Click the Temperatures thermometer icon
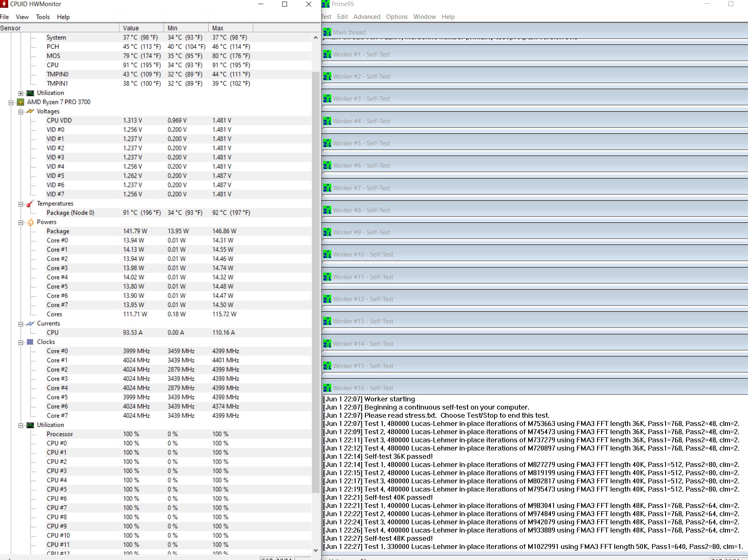748x560 pixels. pyautogui.click(x=30, y=204)
